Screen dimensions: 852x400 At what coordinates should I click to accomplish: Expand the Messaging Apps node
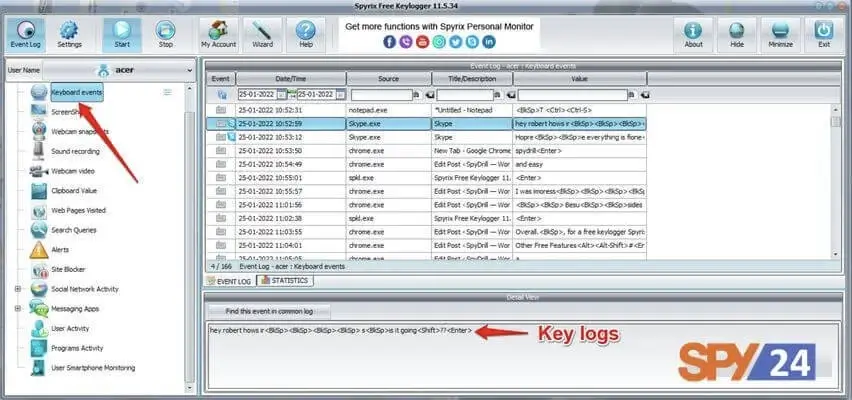pos(18,308)
